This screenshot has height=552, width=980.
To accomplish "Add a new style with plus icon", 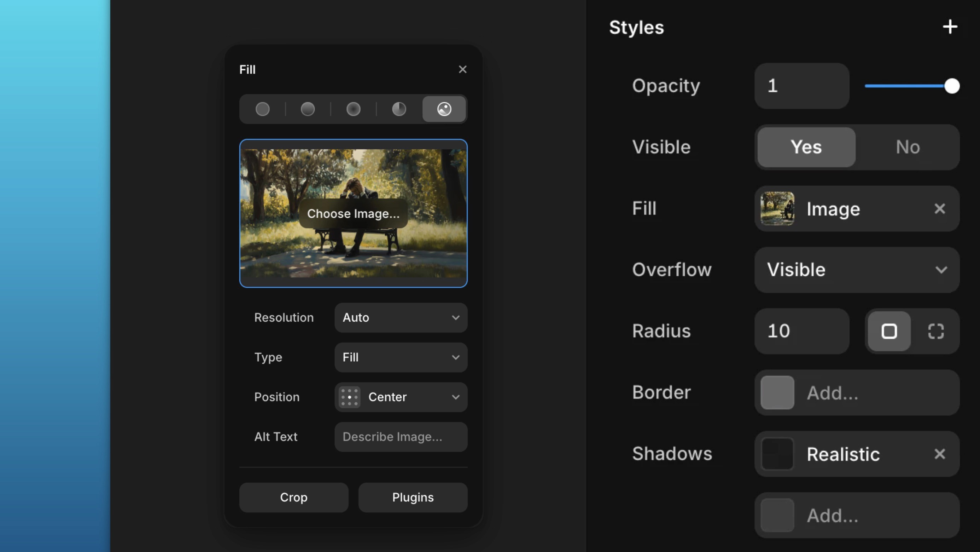I will (950, 27).
